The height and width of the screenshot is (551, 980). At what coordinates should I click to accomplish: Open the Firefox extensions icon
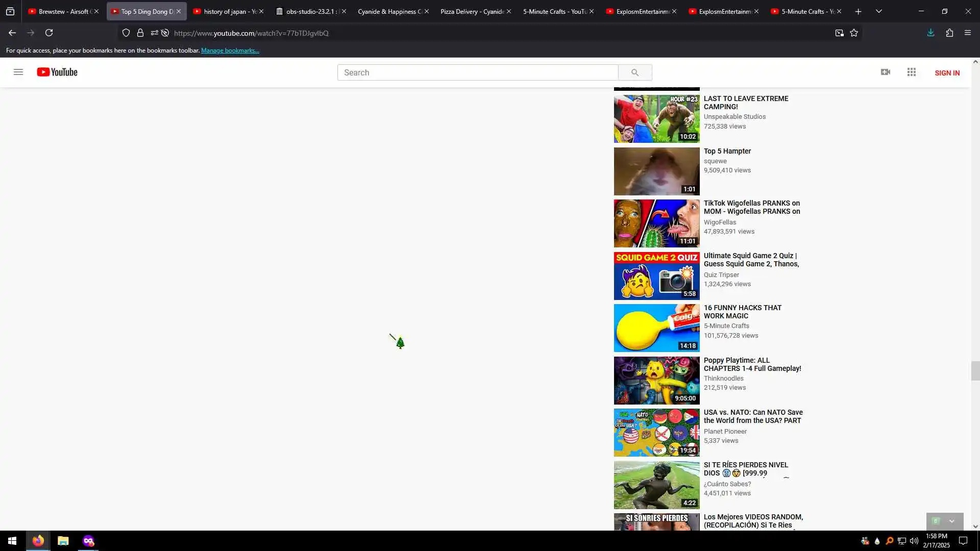coord(949,33)
